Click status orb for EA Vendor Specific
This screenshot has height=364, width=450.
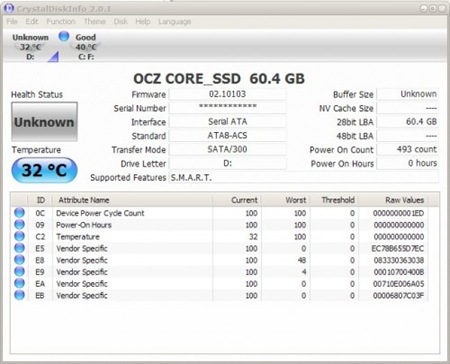coord(19,283)
